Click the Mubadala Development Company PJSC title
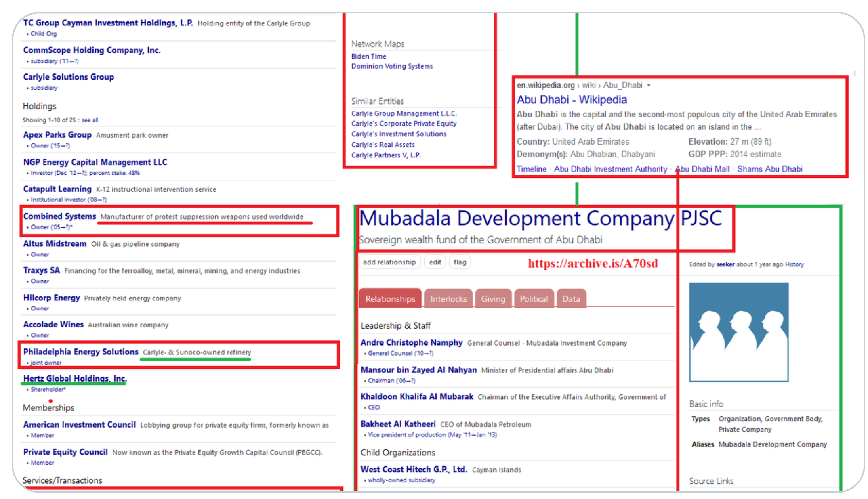868x499 pixels. point(540,218)
